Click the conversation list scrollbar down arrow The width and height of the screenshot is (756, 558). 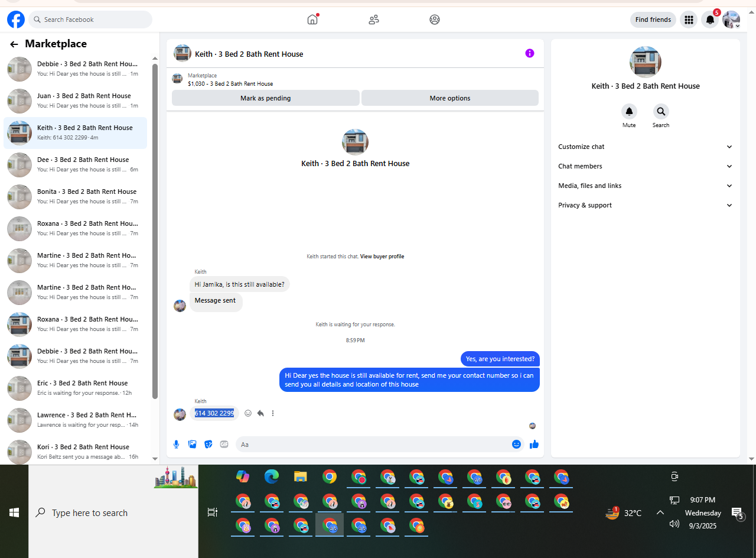[x=155, y=459]
